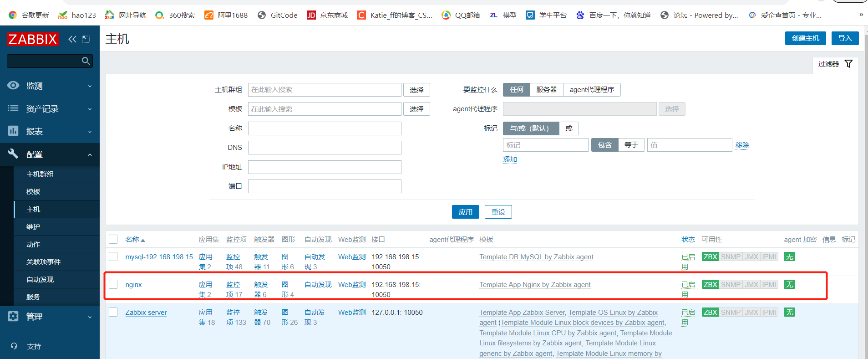868x359 pixels.
Task: Select 任何 for 要监控什么
Action: pyautogui.click(x=517, y=90)
